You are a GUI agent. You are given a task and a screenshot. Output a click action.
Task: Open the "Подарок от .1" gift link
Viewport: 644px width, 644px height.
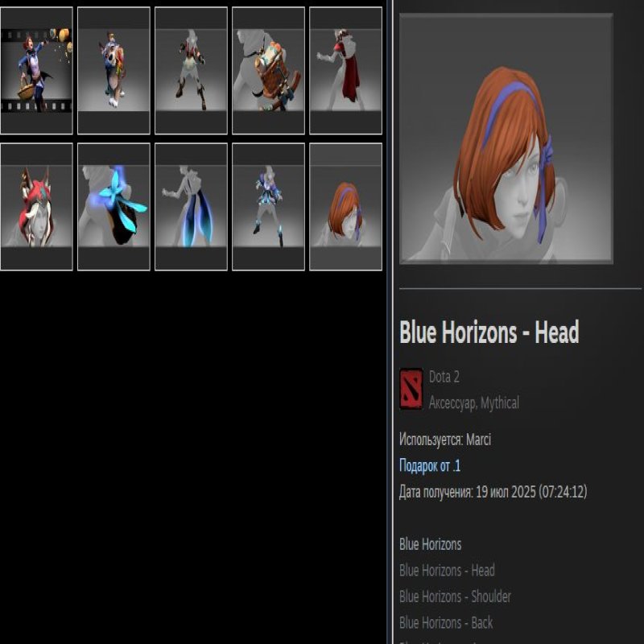(x=430, y=466)
